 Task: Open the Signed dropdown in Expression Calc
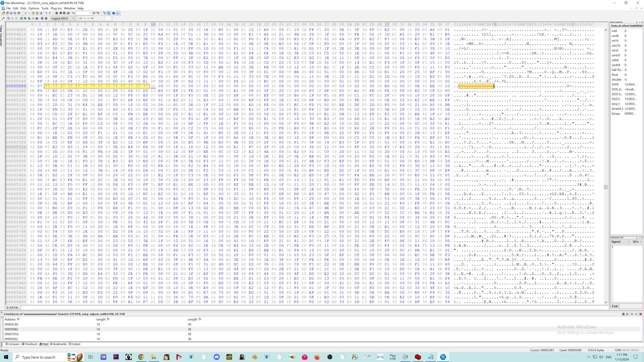[620, 242]
